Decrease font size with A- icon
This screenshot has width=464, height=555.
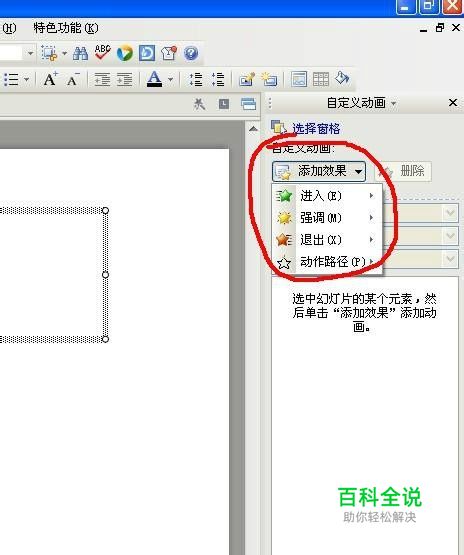click(73, 80)
